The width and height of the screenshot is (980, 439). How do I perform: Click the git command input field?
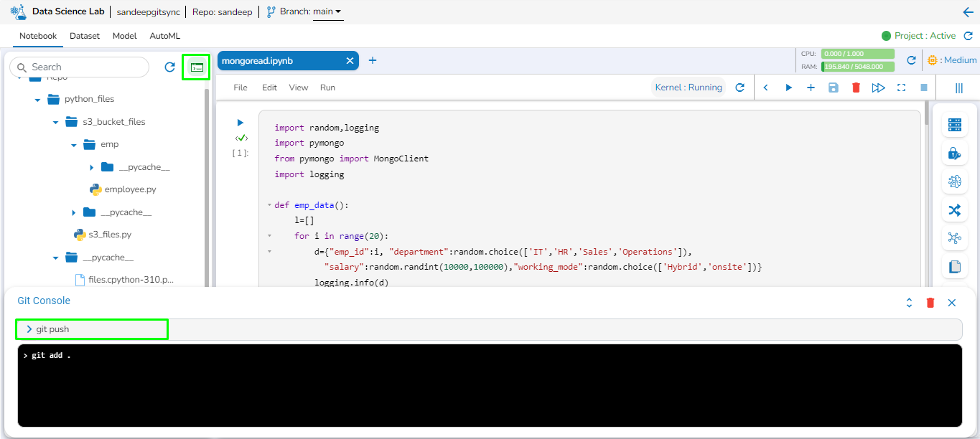488,329
